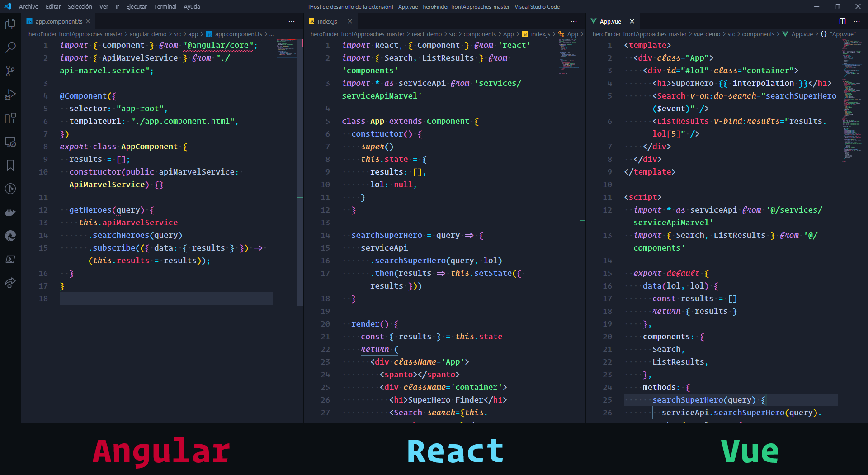Viewport: 868px width, 475px height.
Task: Open the Ejecutar menu
Action: click(137, 6)
